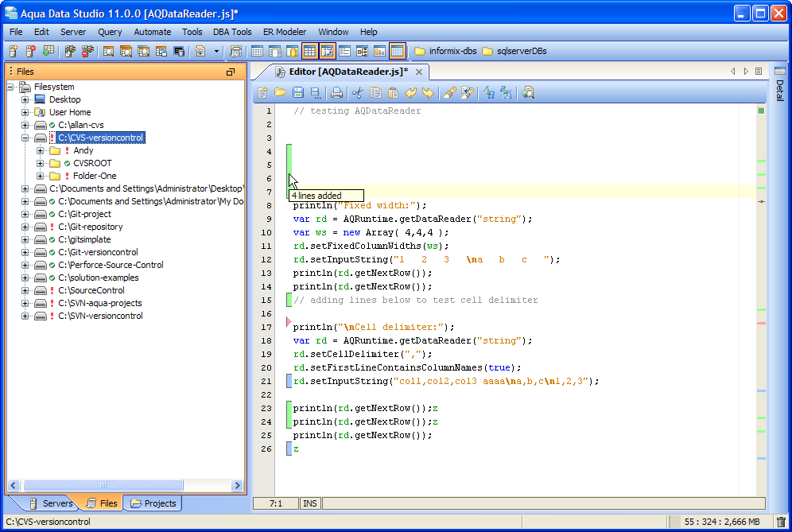Click the scroll tabs right arrow
This screenshot has height=532, width=792.
pos(746,72)
